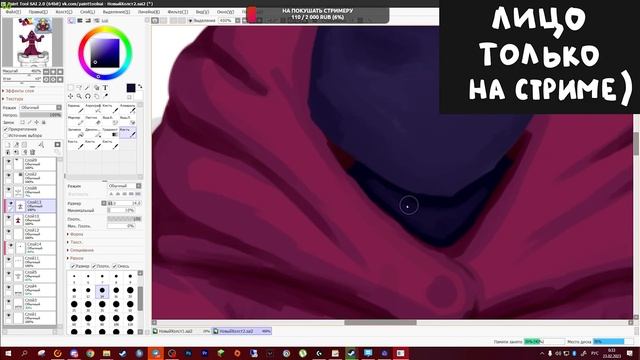Toggle the brush Blend pressure checkbox
Screen dimensions: 640x360
115,266
